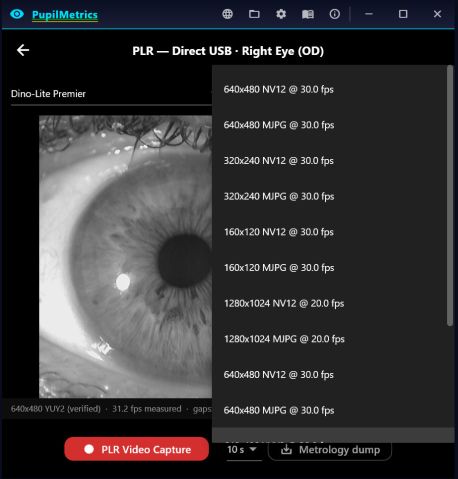Maximize the PupilMetrics window
458x479 pixels.
click(x=403, y=14)
